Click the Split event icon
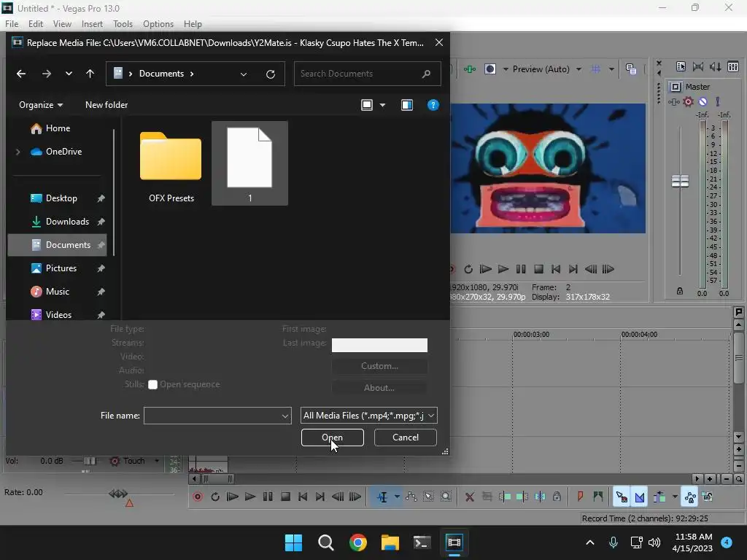This screenshot has width=747, height=560. pos(540,497)
